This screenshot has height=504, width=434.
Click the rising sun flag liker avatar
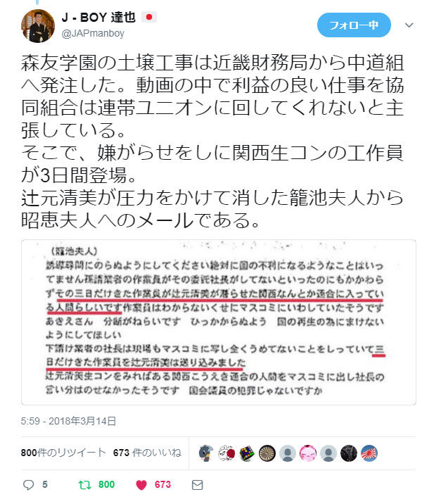369,453
